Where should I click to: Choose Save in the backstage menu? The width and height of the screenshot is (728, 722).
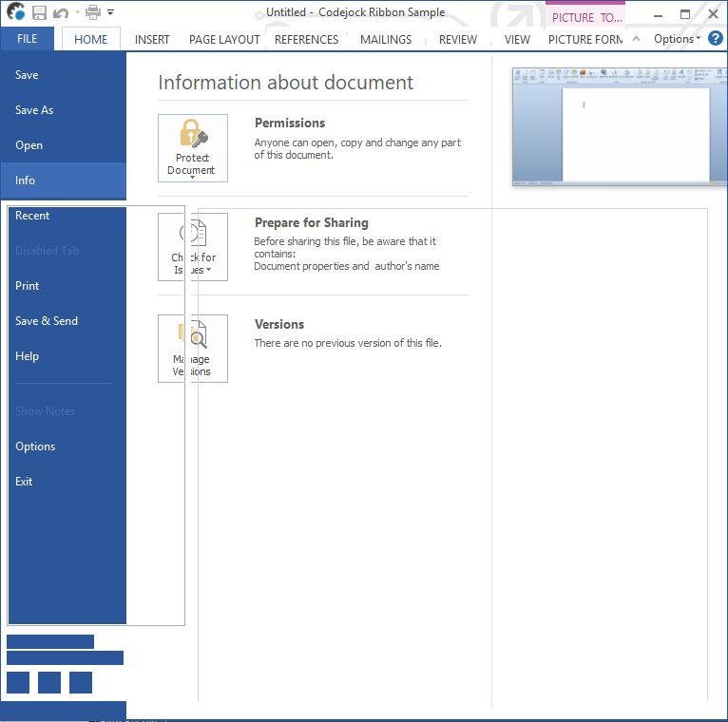pyautogui.click(x=63, y=75)
